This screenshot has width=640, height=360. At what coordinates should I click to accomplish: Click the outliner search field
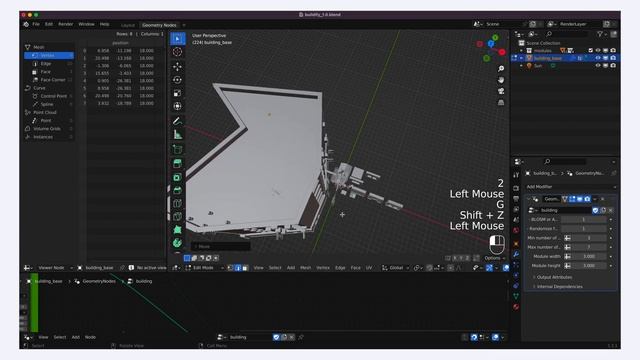(x=567, y=34)
